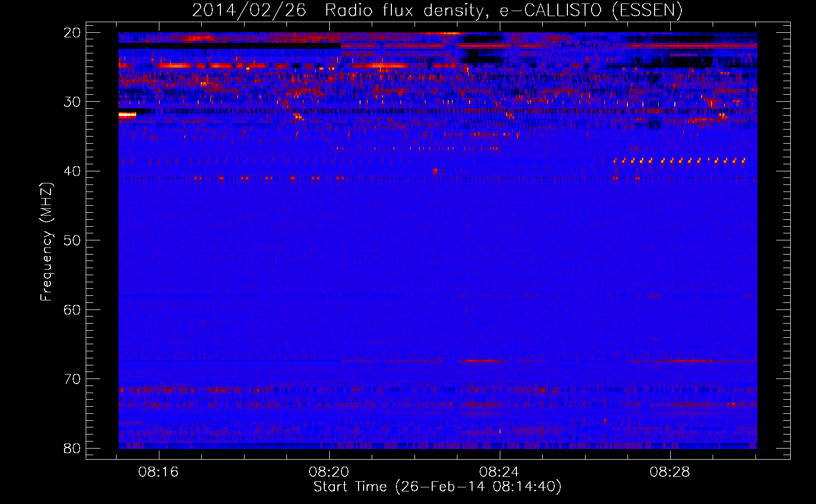Click the 08:16 time axis label
The image size is (816, 504).
(158, 472)
